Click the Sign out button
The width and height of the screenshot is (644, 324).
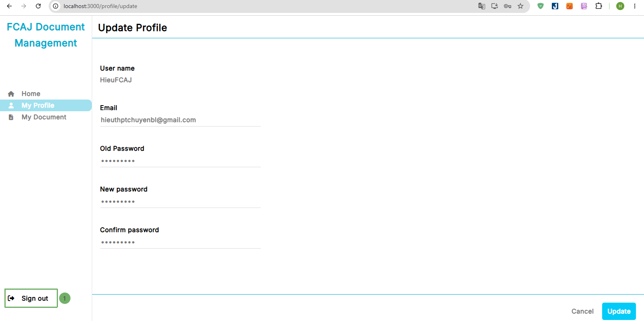(31, 298)
